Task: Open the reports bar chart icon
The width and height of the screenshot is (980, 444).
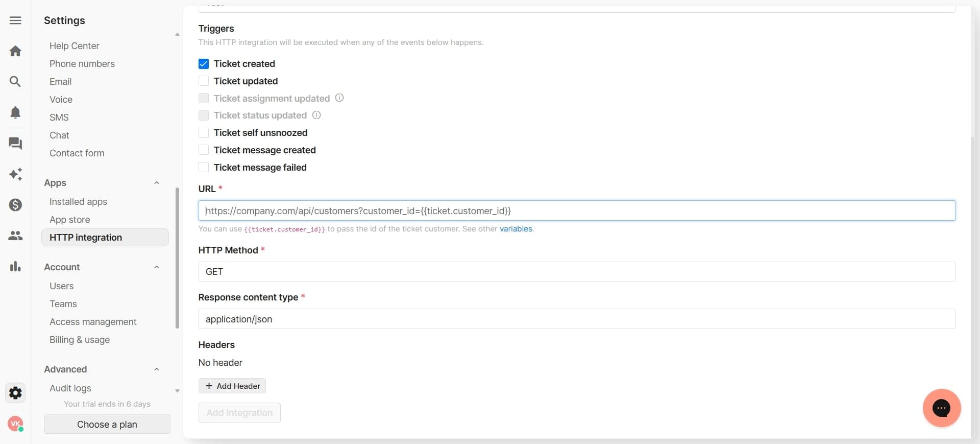Action: (x=15, y=266)
